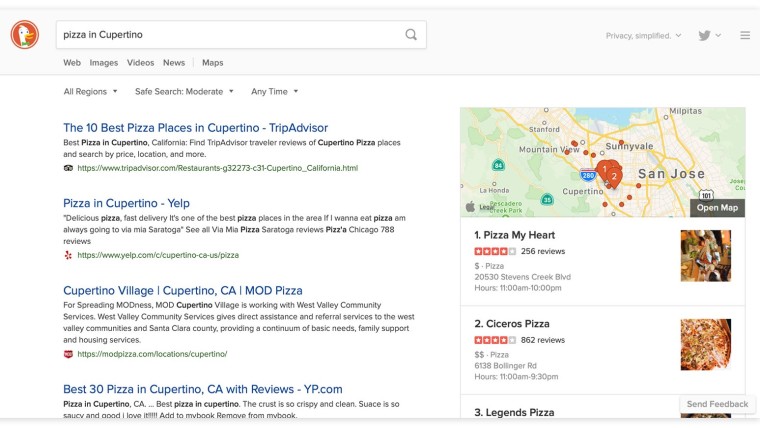Click the DuckDuckGo logo

click(25, 35)
